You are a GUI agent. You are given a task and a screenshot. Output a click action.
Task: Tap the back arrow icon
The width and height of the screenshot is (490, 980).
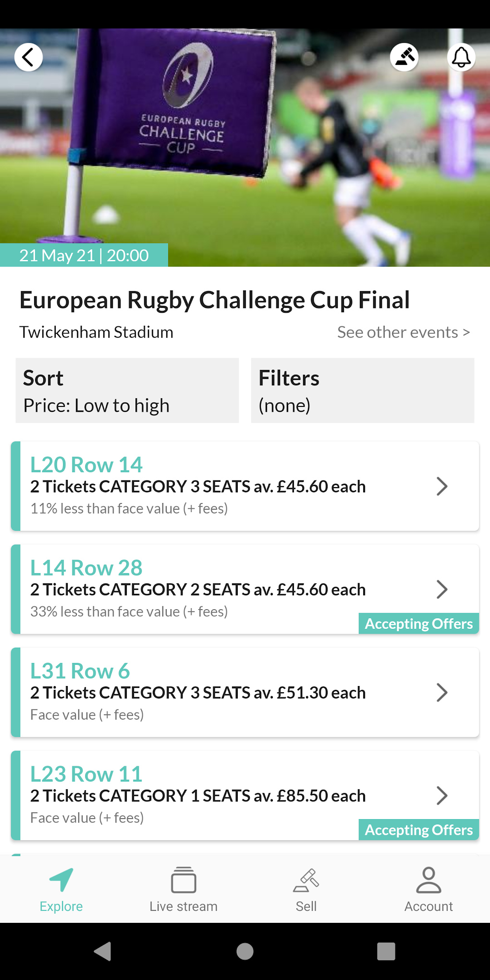point(28,57)
